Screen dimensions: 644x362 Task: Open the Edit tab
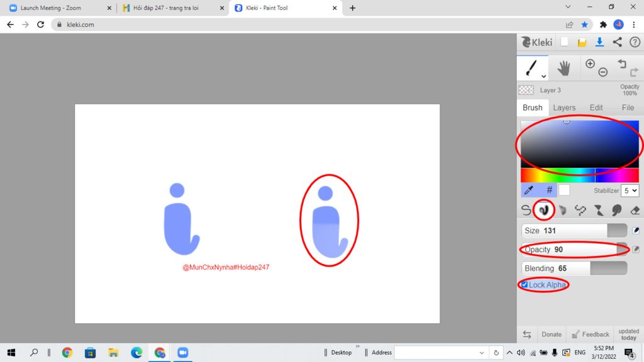click(x=596, y=107)
